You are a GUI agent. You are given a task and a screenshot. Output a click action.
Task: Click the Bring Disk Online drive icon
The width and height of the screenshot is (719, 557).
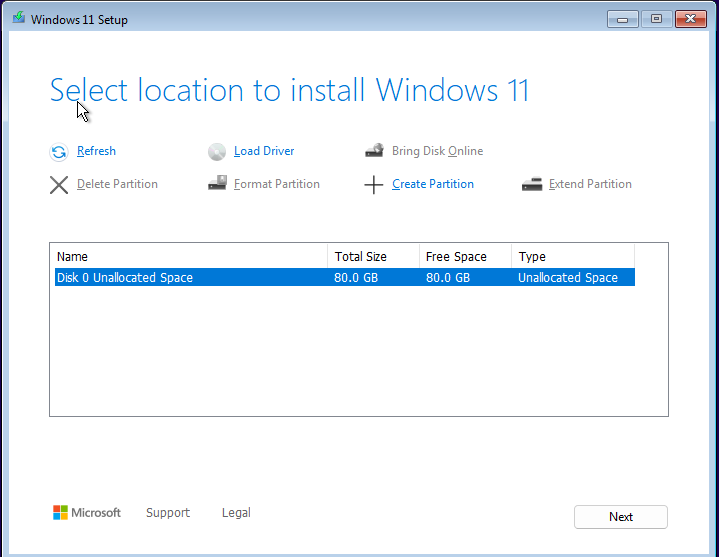[375, 150]
